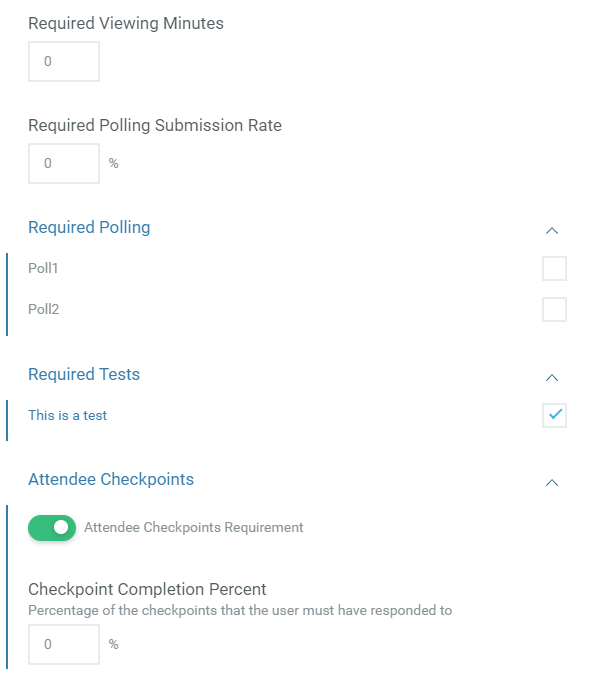Select the Poll2 label text
Viewport: 599px width, 697px height.
(x=44, y=309)
